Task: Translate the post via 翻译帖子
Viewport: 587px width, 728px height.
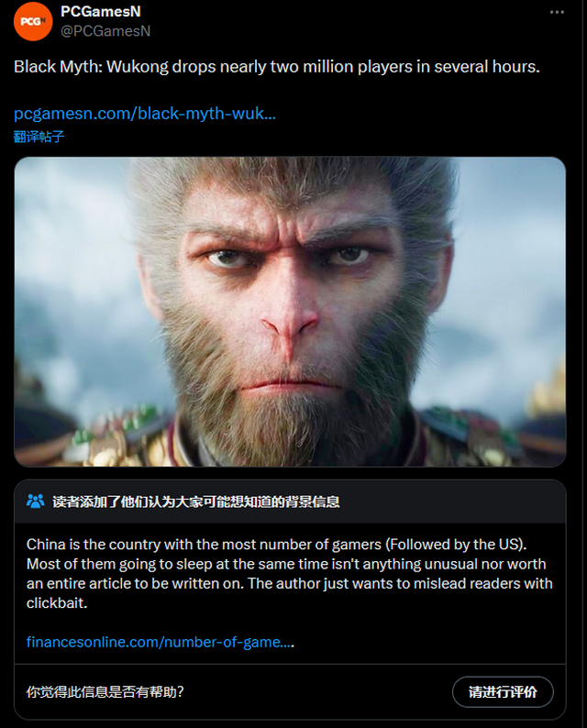Action: 39,137
